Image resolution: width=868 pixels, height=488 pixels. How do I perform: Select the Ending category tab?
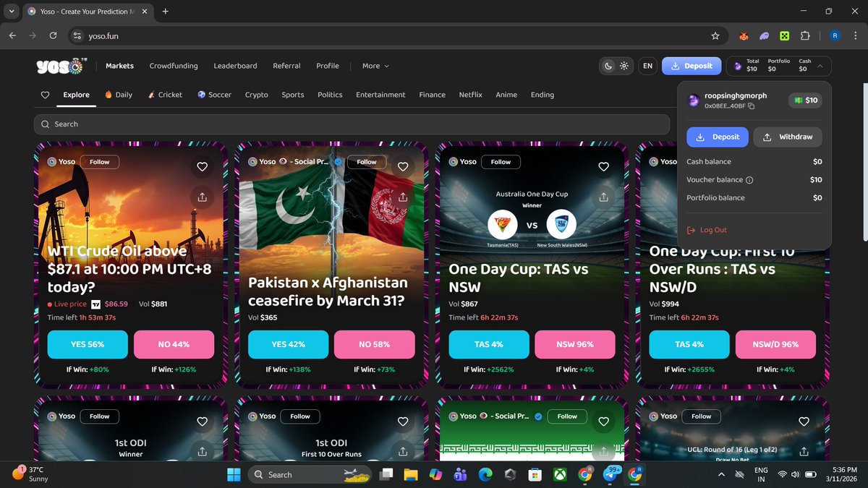[542, 95]
